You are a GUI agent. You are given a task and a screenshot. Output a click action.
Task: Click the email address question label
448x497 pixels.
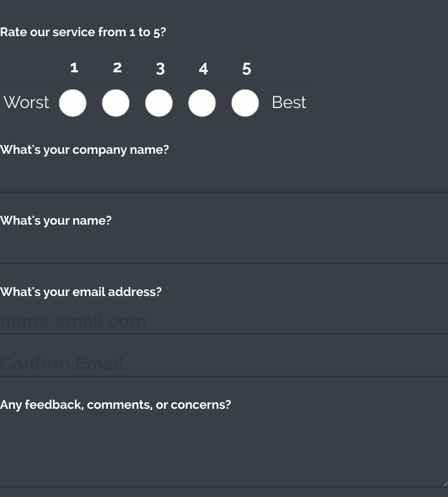pyautogui.click(x=80, y=292)
